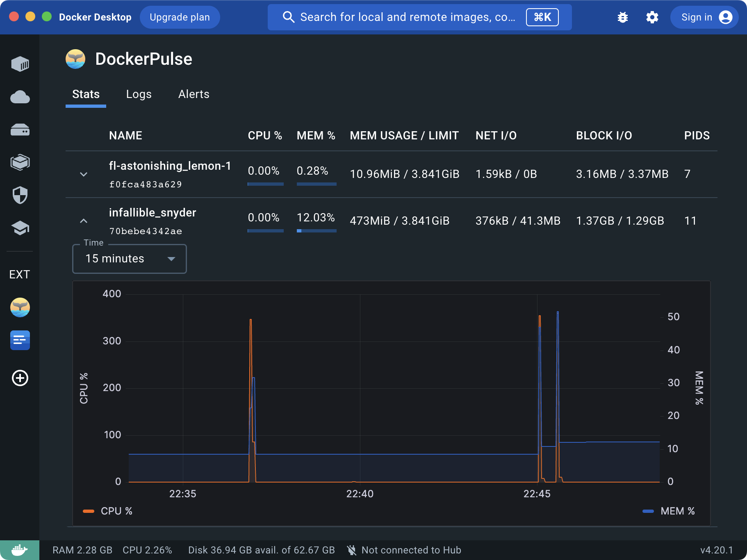
Task: Click the Upgrade plan button
Action: coord(180,17)
